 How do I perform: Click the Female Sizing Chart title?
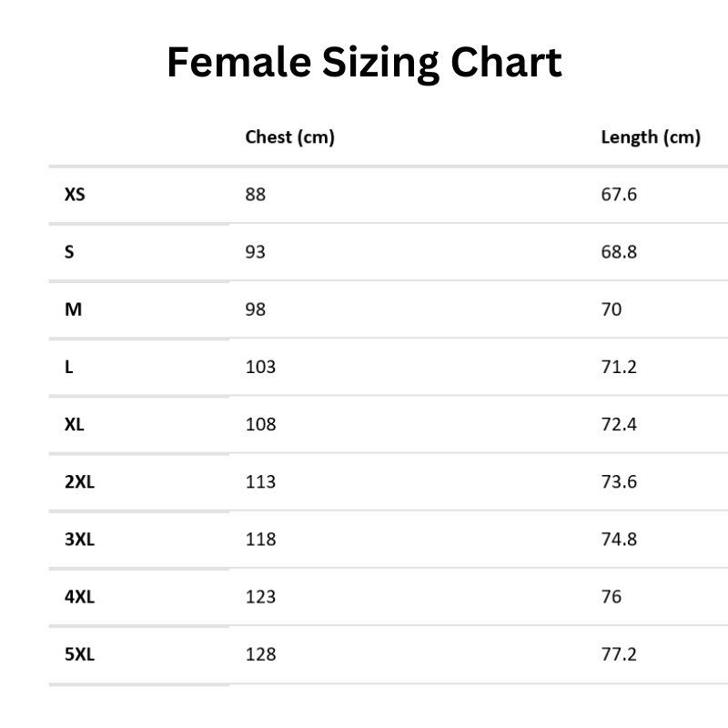point(364,65)
